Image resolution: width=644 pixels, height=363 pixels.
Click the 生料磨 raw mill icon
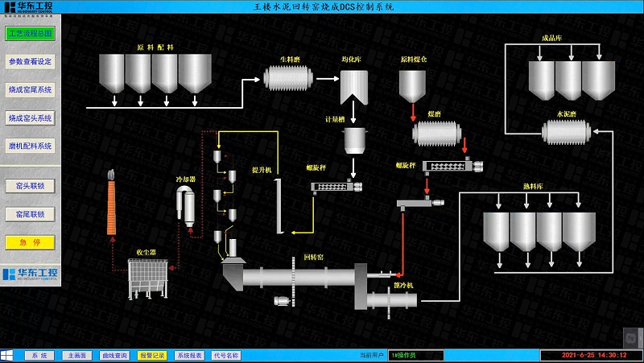pos(289,79)
